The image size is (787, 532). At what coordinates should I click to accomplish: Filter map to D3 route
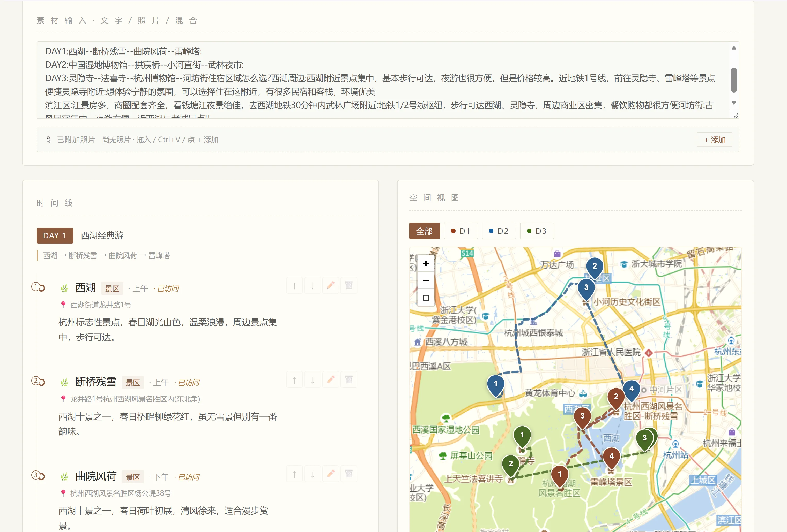tap(537, 231)
